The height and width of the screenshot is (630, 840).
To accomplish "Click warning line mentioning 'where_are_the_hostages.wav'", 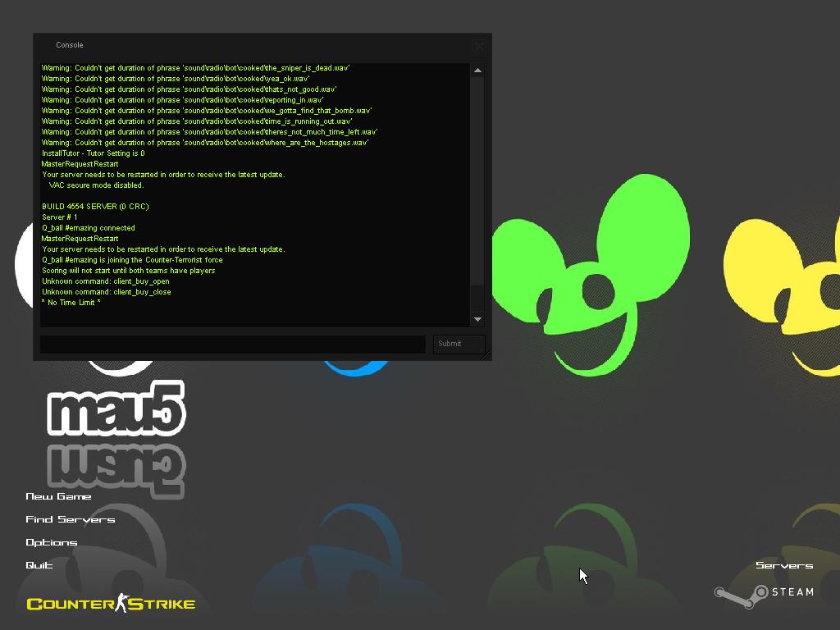I will (x=205, y=143).
